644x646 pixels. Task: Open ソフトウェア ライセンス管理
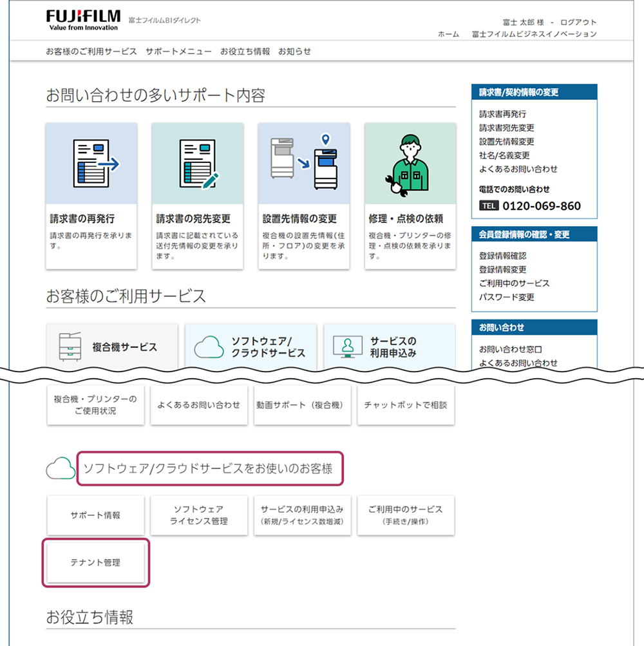199,515
